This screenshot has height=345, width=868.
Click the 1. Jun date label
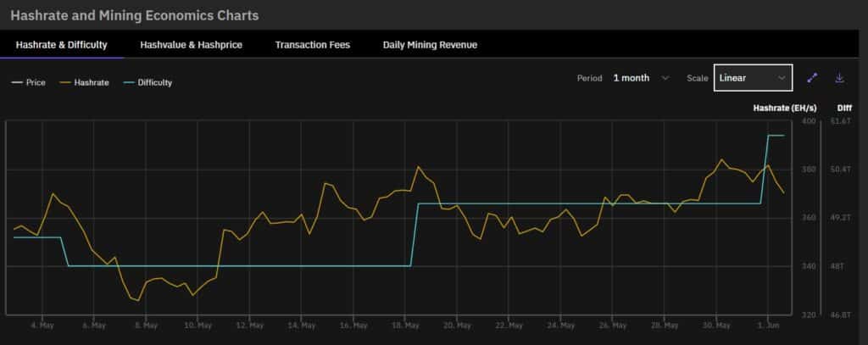pyautogui.click(x=768, y=326)
